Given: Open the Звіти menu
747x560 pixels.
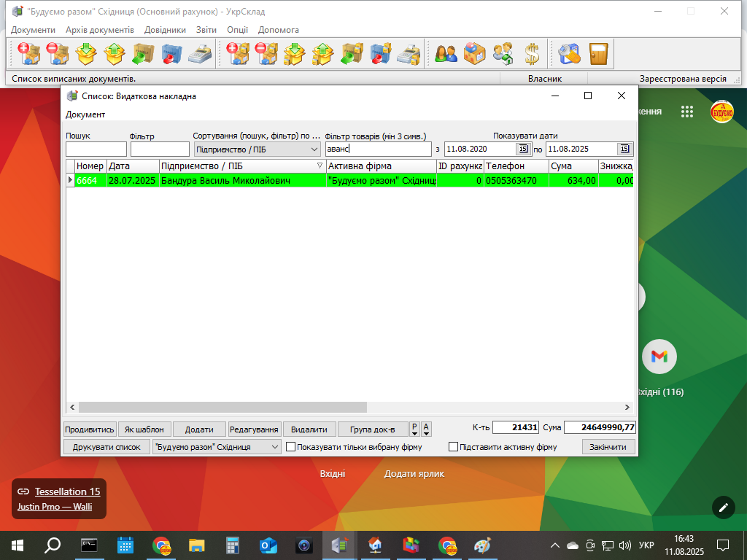Looking at the screenshot, I should (206, 29).
